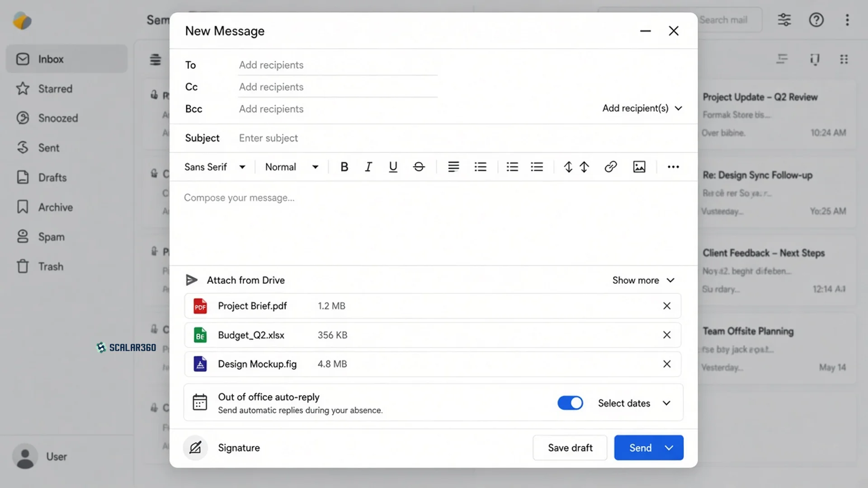This screenshot has width=868, height=488.
Task: Open more formatting options (three dots)
Action: point(673,167)
